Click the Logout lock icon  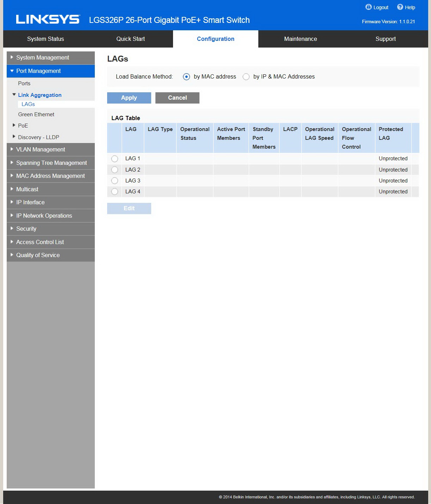pyautogui.click(x=369, y=7)
